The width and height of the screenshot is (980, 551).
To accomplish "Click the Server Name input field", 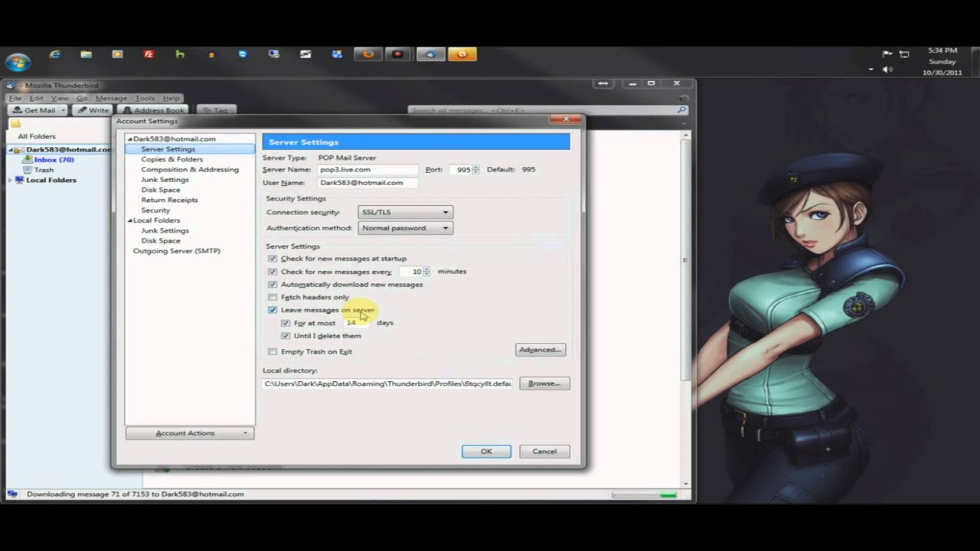I will point(367,169).
